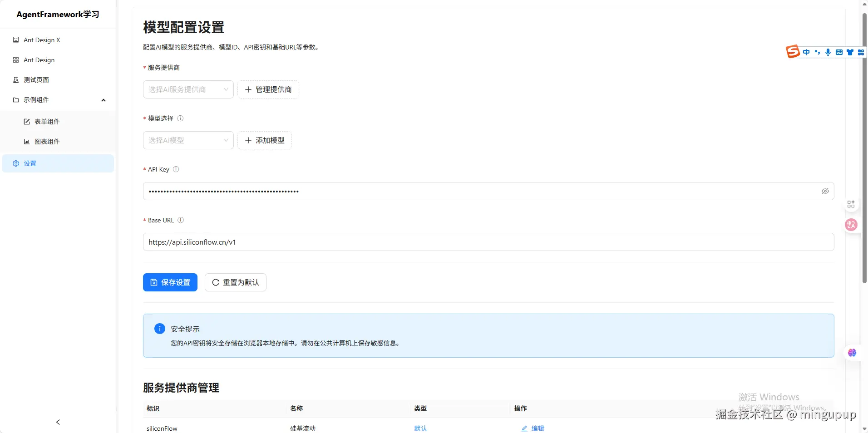Open the AI model selection dropdown
This screenshot has height=433, width=868.
tap(188, 140)
